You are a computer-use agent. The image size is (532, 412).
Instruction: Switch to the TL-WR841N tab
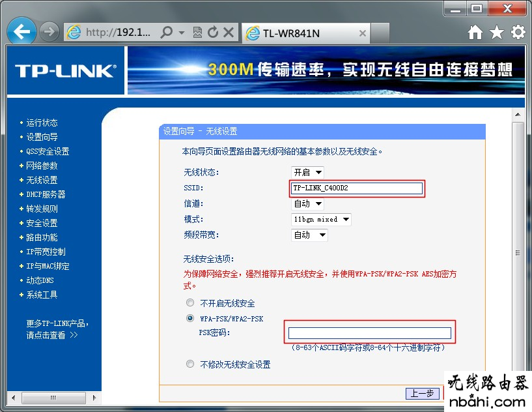pyautogui.click(x=306, y=33)
